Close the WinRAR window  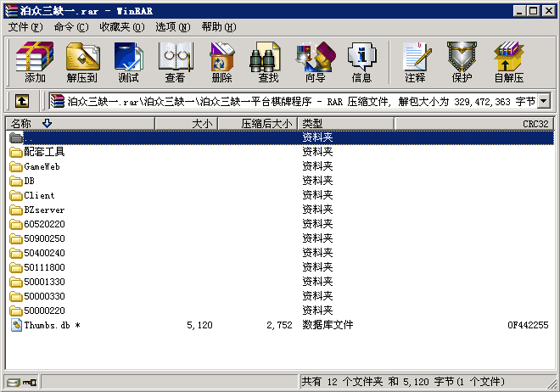[548, 11]
